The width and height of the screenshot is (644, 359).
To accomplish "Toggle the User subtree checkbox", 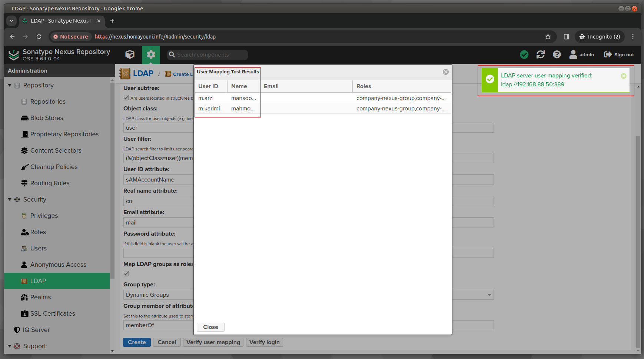I will (x=126, y=98).
